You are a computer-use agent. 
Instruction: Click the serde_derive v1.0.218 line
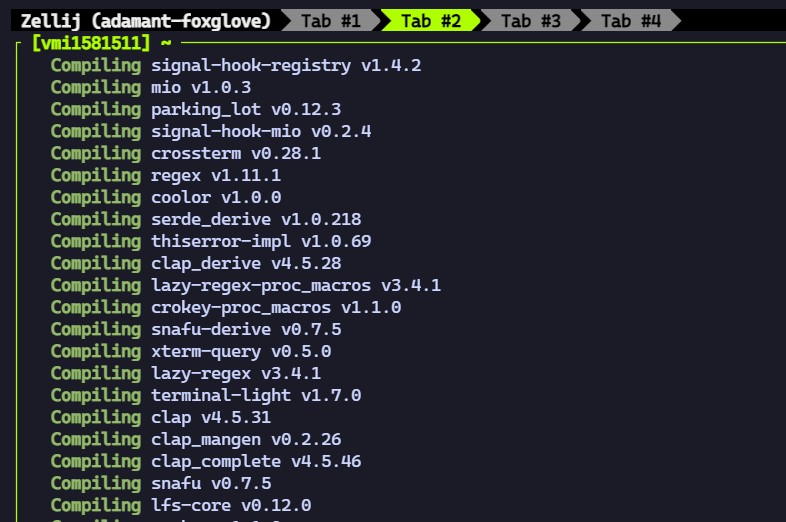pos(255,219)
